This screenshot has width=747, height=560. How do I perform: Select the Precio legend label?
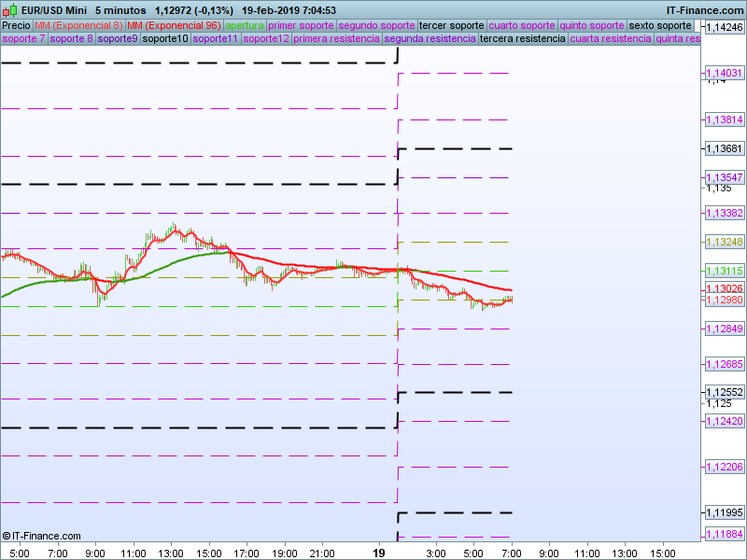(x=16, y=25)
